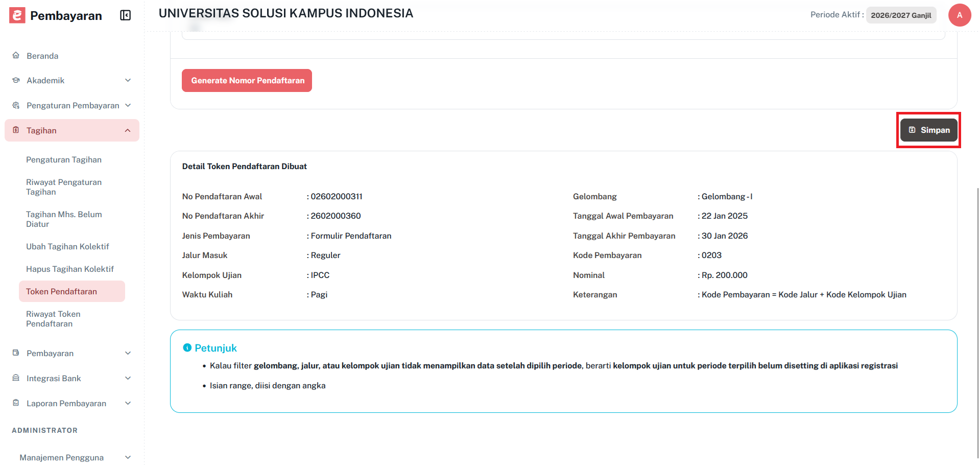Image resolution: width=980 pixels, height=465 pixels.
Task: Click the 30 Jan 2026 date
Action: [x=724, y=236]
